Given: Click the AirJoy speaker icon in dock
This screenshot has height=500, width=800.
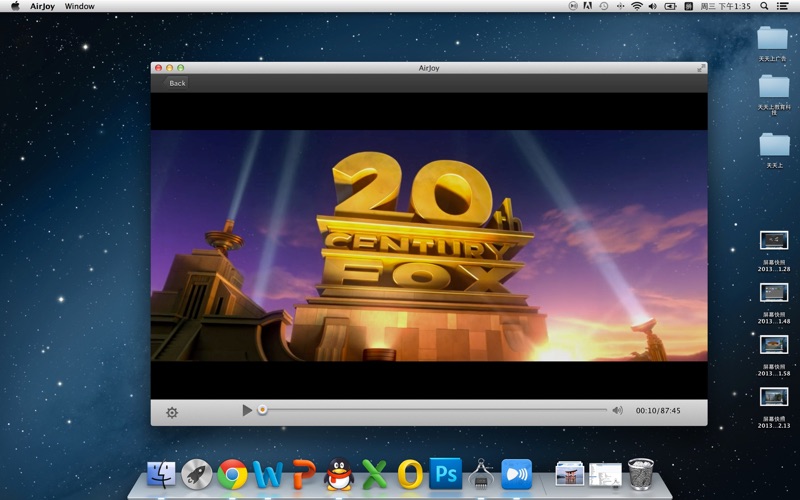Looking at the screenshot, I should click(516, 474).
